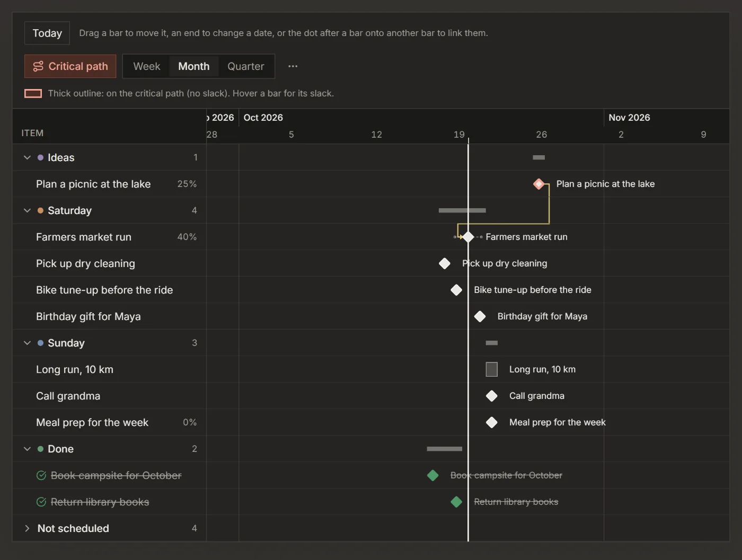The height and width of the screenshot is (560, 742).
Task: Click the Today button
Action: (x=47, y=33)
